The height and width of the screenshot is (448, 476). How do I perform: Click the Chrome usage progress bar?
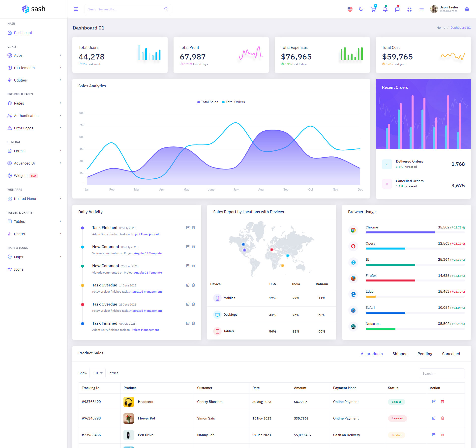(x=400, y=232)
